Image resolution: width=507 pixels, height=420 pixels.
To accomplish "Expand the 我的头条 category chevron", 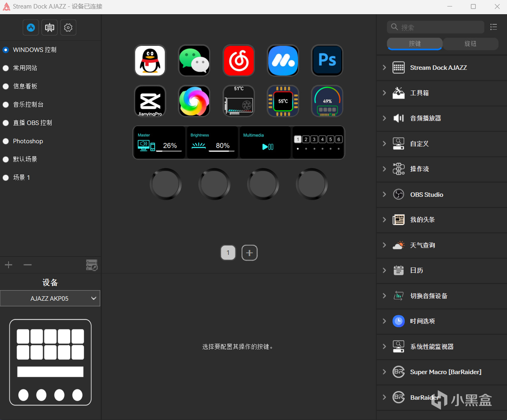I will coord(384,220).
